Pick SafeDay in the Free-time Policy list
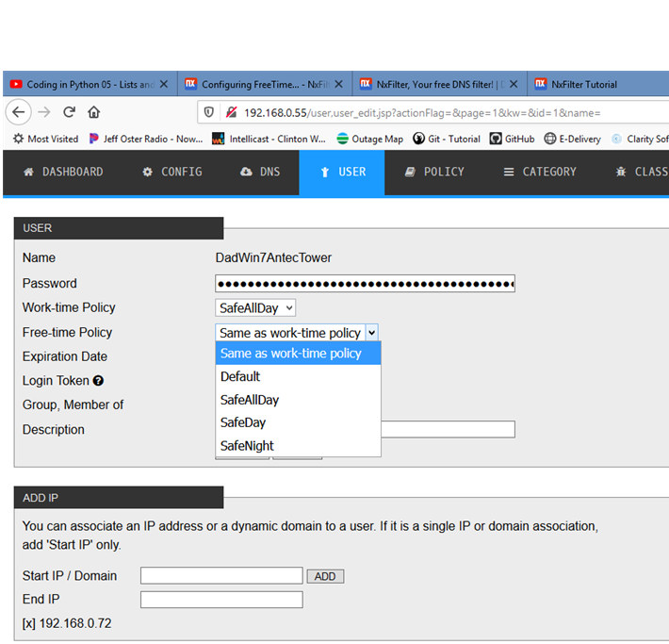Image resolution: width=669 pixels, height=644 pixels. pos(243,422)
